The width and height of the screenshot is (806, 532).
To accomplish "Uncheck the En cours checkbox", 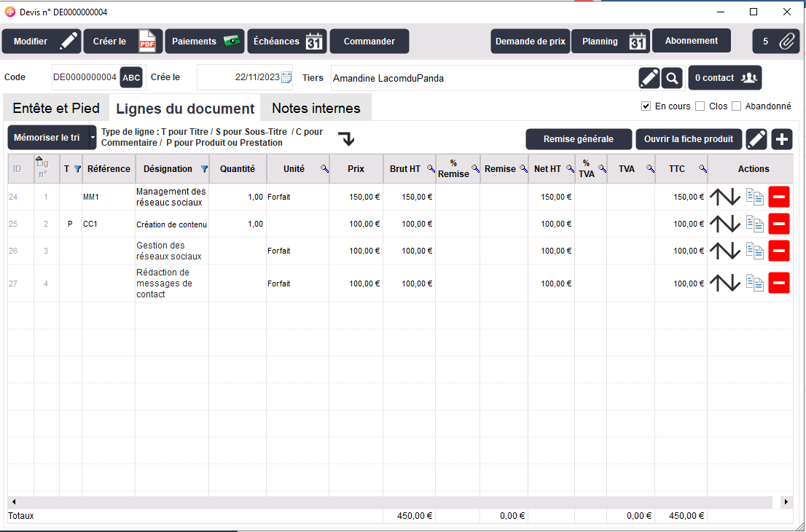I will (646, 106).
